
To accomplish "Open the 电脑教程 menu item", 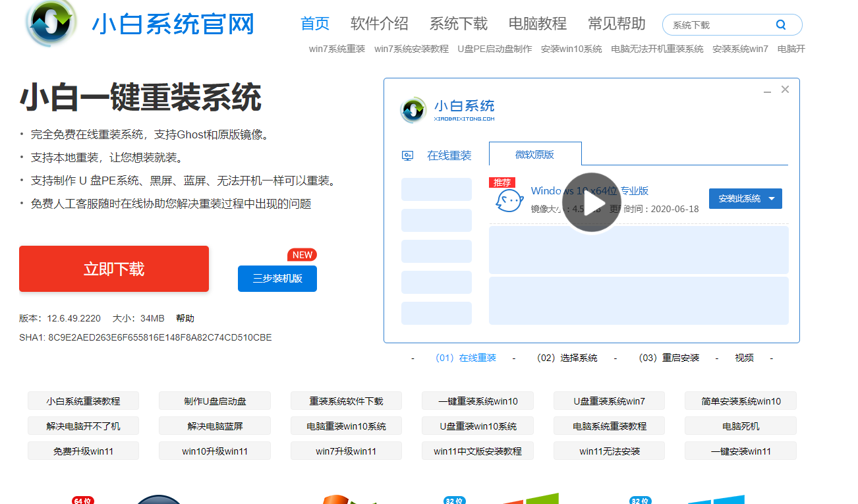I will pyautogui.click(x=537, y=24).
